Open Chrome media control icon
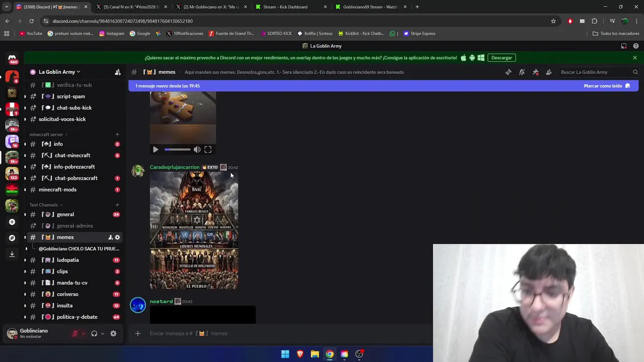Image resolution: width=644 pixels, height=362 pixels. [612, 21]
